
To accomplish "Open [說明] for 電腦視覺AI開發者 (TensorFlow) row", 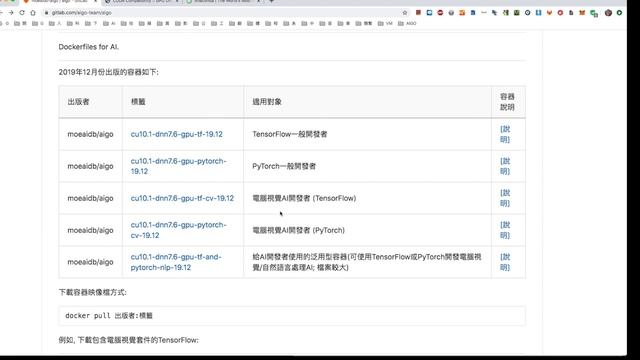I will click(505, 198).
